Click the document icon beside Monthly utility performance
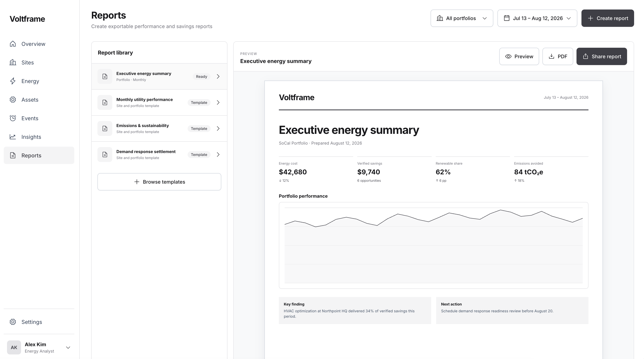 point(105,102)
